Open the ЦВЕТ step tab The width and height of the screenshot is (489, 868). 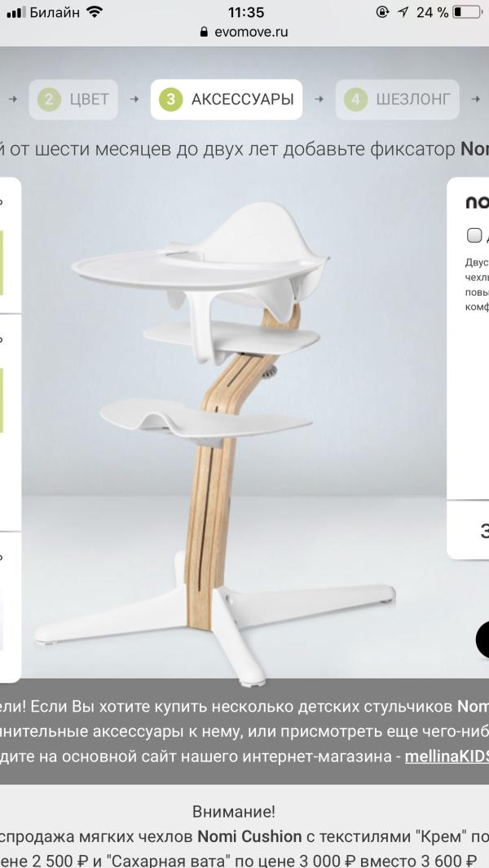click(73, 99)
